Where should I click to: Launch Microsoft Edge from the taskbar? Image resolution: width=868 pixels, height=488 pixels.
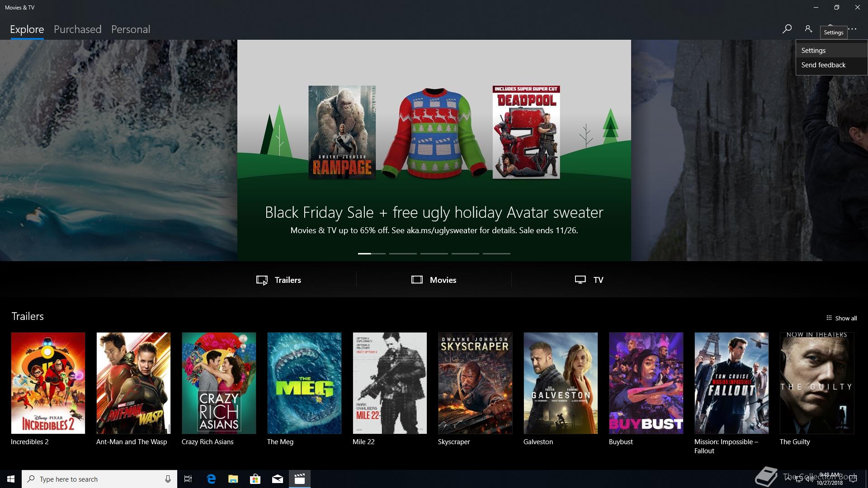point(211,479)
